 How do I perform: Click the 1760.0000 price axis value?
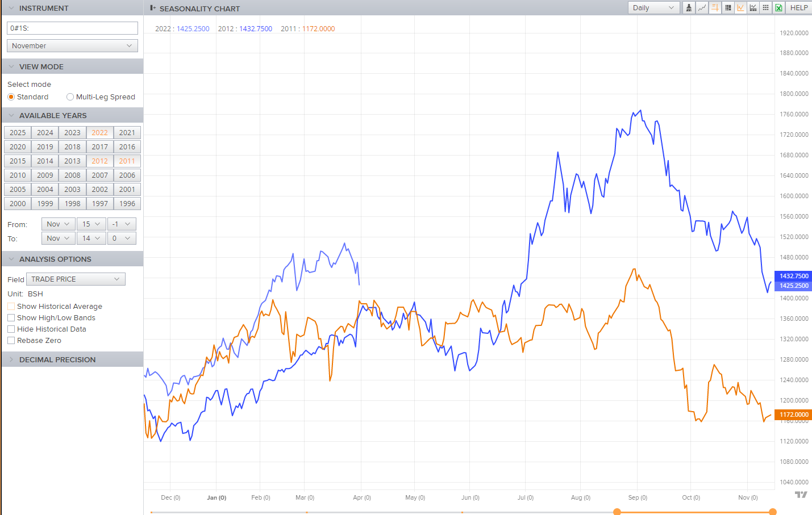794,114
